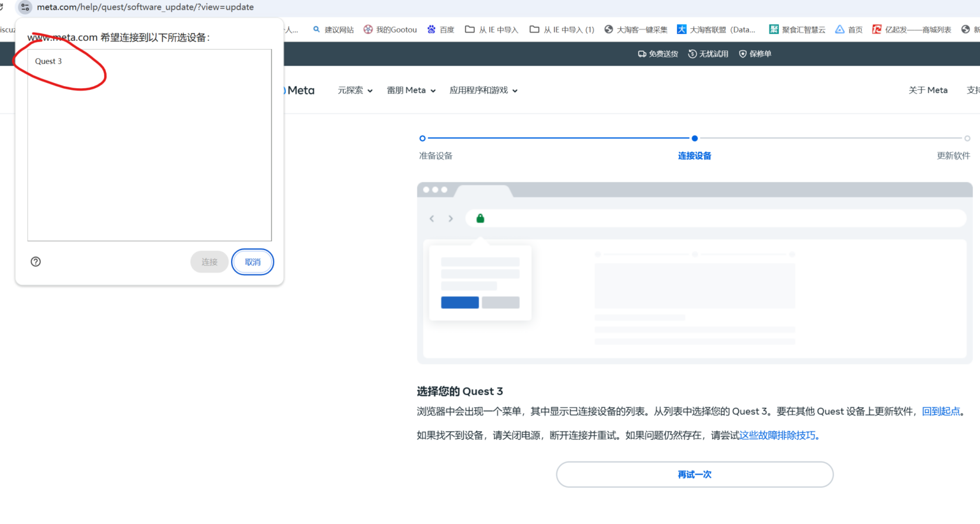Click the site info icon in address bar
The image size is (980, 524).
25,7
